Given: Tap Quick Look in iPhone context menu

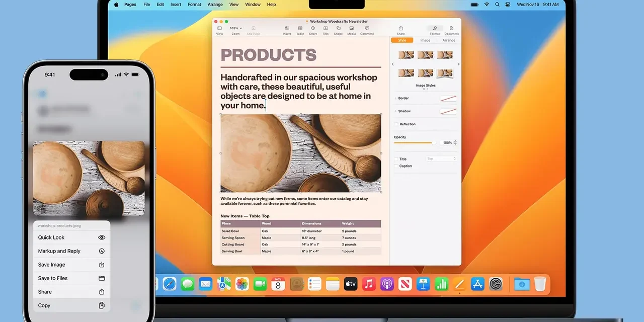Looking at the screenshot, I should click(x=71, y=237).
